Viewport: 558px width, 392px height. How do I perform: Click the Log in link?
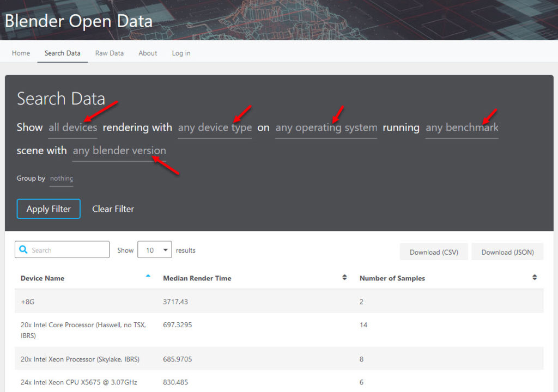point(181,53)
